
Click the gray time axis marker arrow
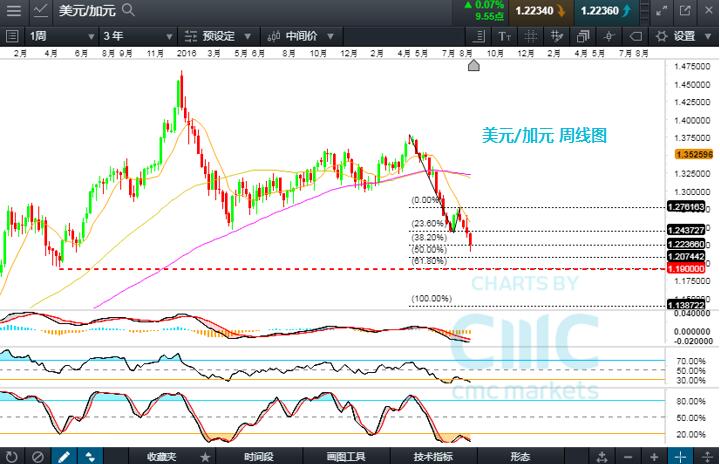[x=474, y=65]
